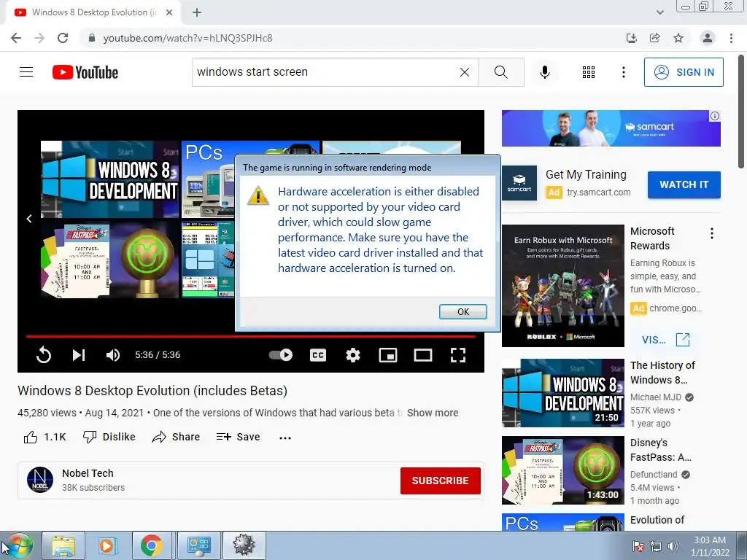Viewport: 747px width, 560px height.
Task: Mute the video volume
Action: point(113,355)
